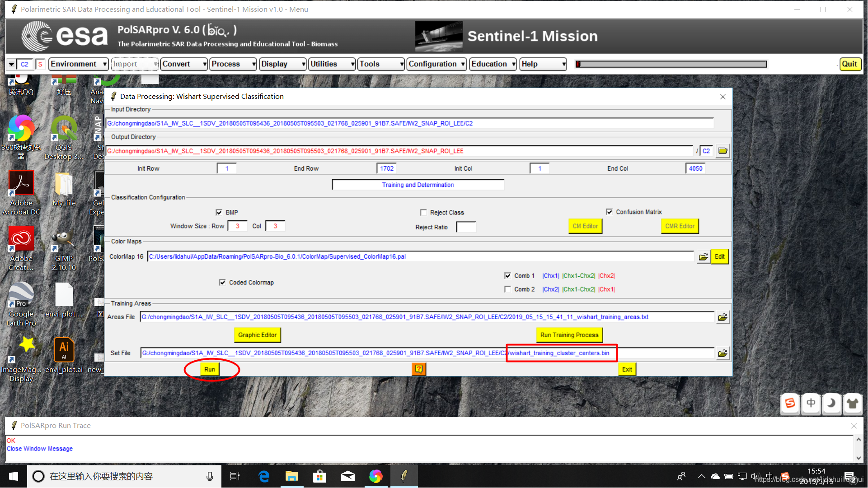Viewport: 868px width, 488px height.
Task: Expand the Environment dropdown menu
Action: pos(79,64)
